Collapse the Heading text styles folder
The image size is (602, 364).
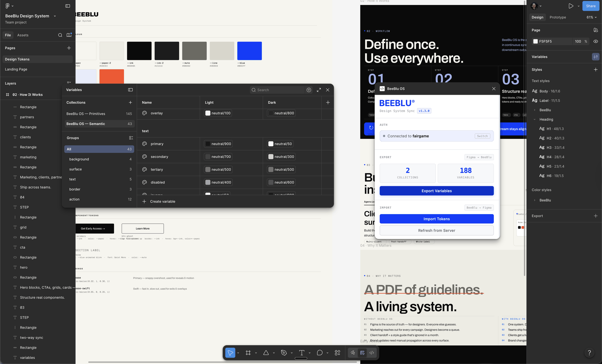click(534, 119)
